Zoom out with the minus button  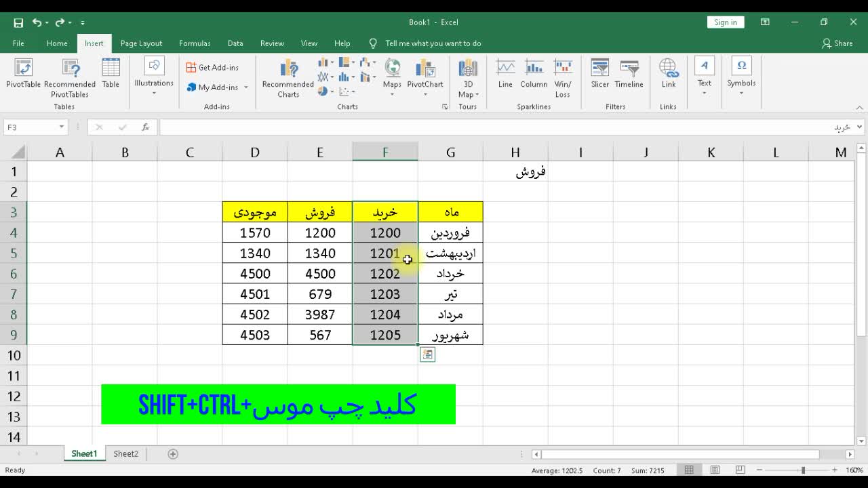(759, 470)
